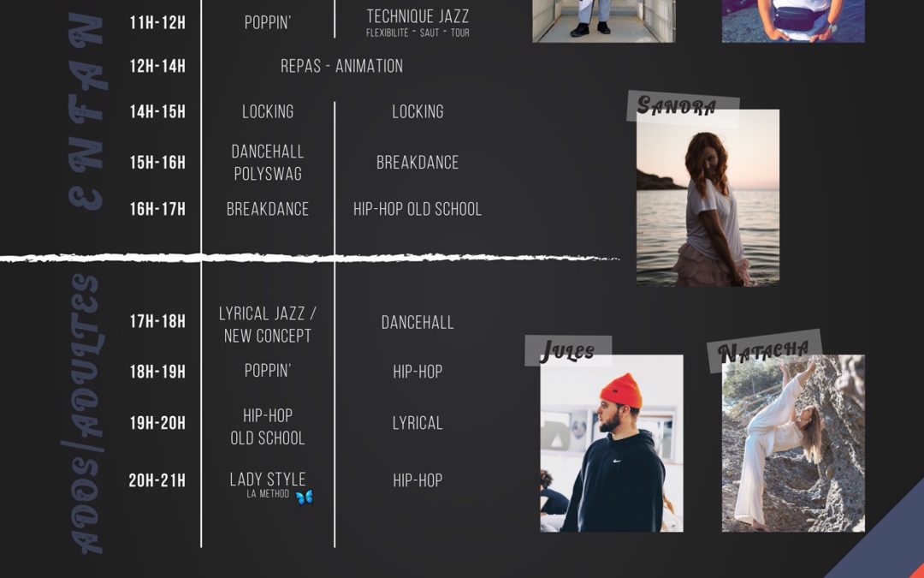Open Jules's photo with the red beanie
Screen dimensions: 924x578
[x=612, y=444]
